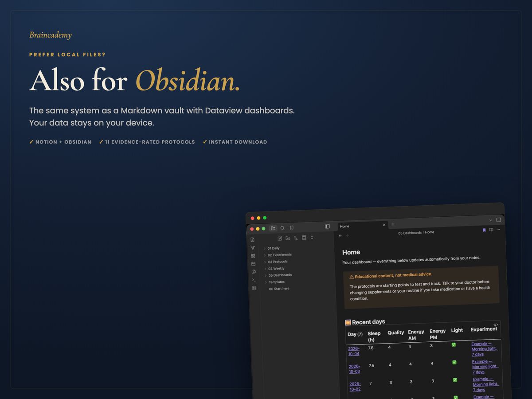Open the three-dot more options menu
The image size is (532, 399).
click(x=498, y=230)
